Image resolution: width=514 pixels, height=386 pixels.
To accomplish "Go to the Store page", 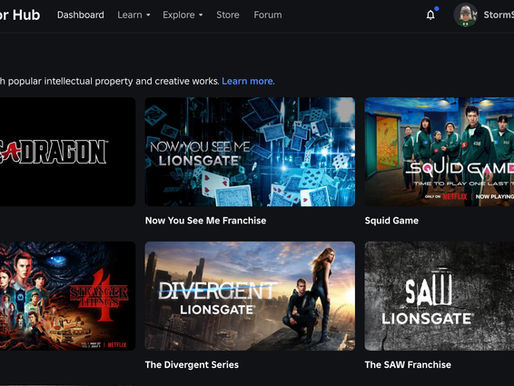I will click(x=228, y=15).
